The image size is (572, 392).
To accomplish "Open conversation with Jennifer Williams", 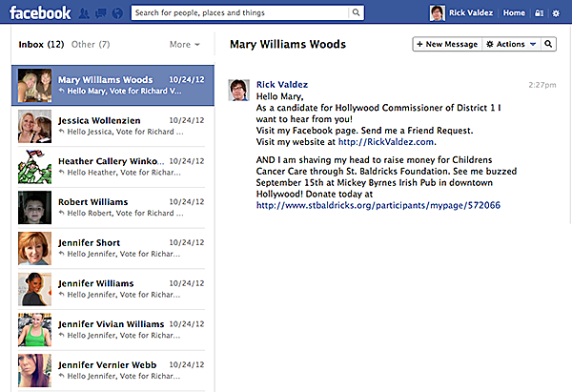I will [x=112, y=289].
